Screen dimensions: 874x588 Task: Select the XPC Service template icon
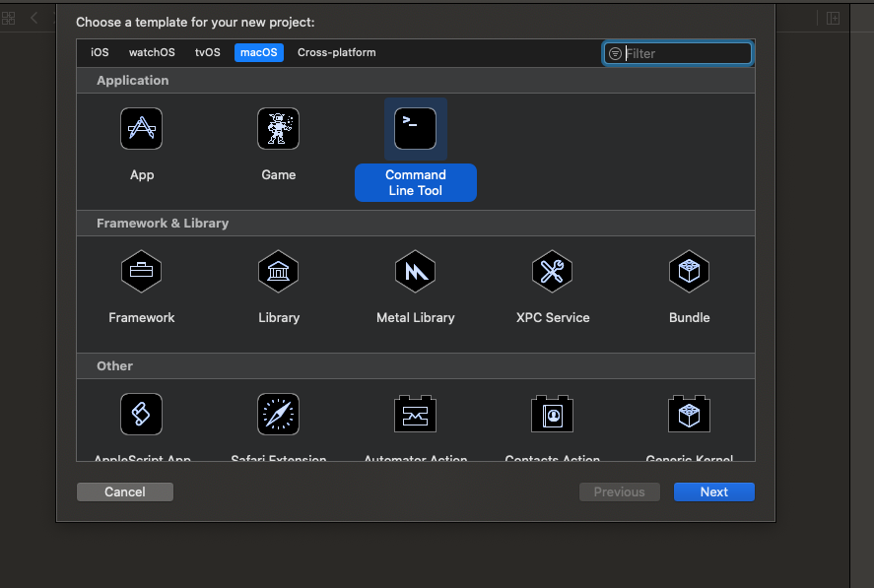(553, 272)
